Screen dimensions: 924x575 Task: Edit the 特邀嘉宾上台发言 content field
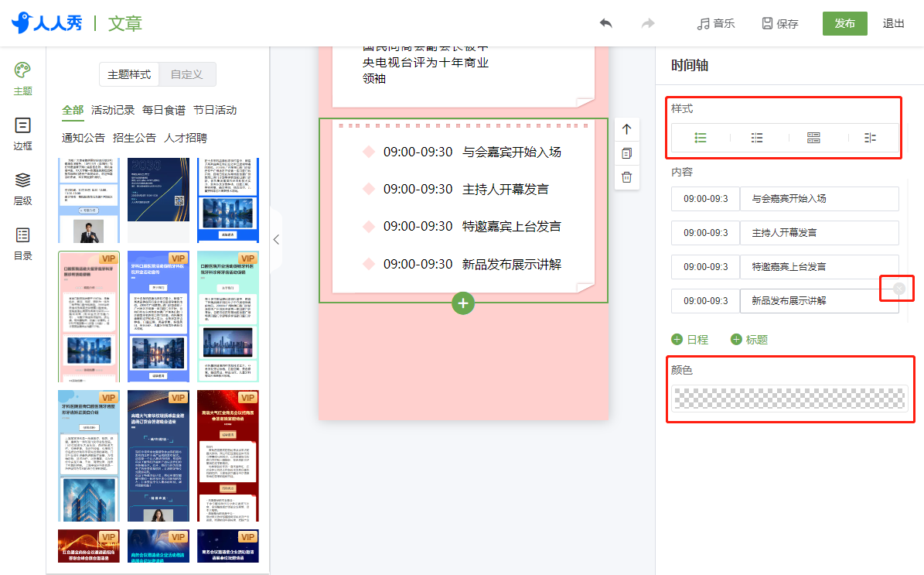click(819, 266)
